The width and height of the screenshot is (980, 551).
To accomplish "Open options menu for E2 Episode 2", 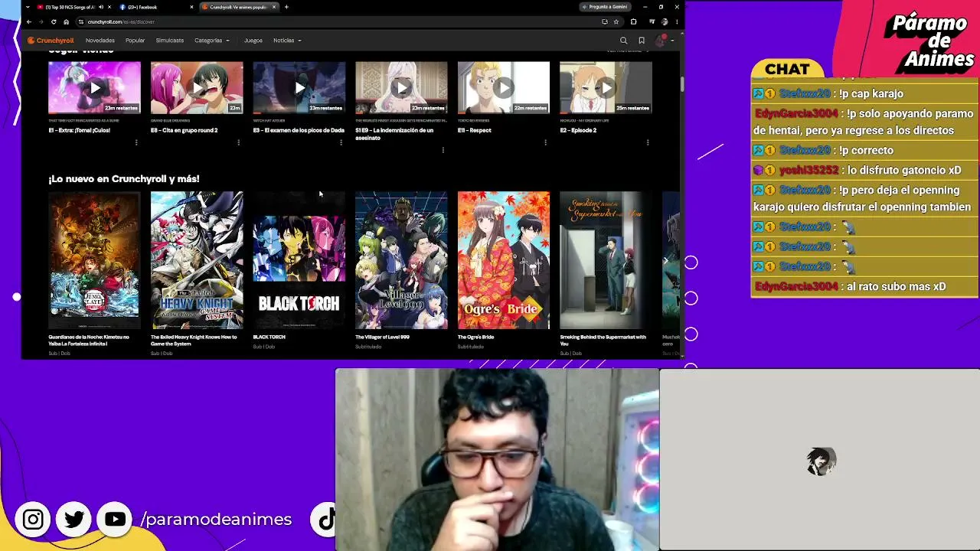I will point(648,142).
